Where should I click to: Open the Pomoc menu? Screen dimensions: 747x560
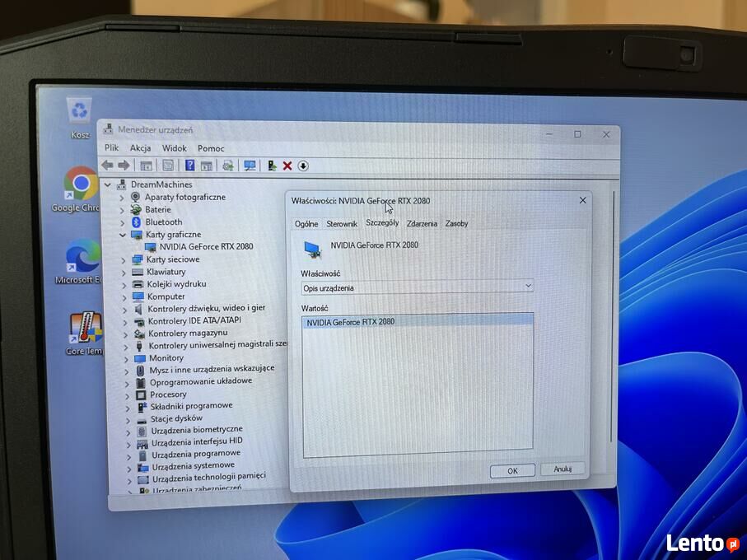[211, 148]
